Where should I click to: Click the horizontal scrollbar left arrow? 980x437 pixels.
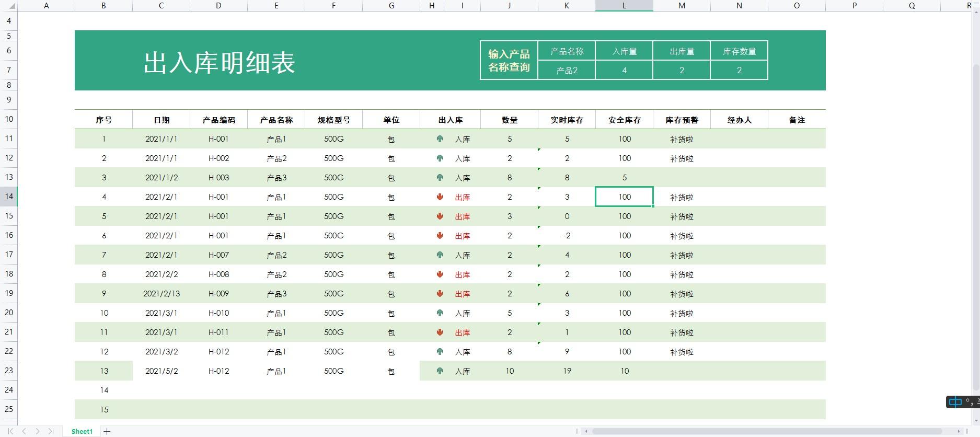tap(586, 431)
